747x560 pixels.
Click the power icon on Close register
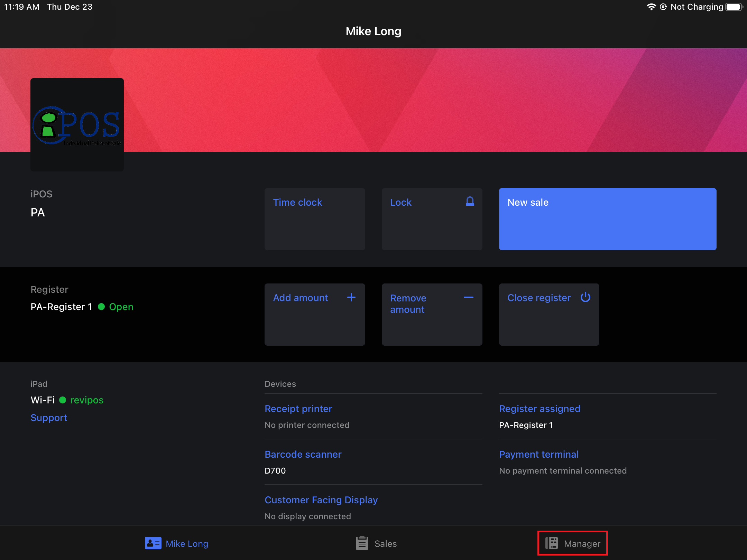[585, 297]
